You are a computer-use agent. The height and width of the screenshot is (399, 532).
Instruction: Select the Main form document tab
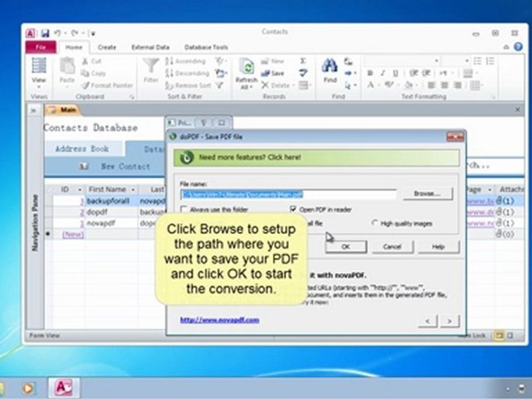(63, 110)
